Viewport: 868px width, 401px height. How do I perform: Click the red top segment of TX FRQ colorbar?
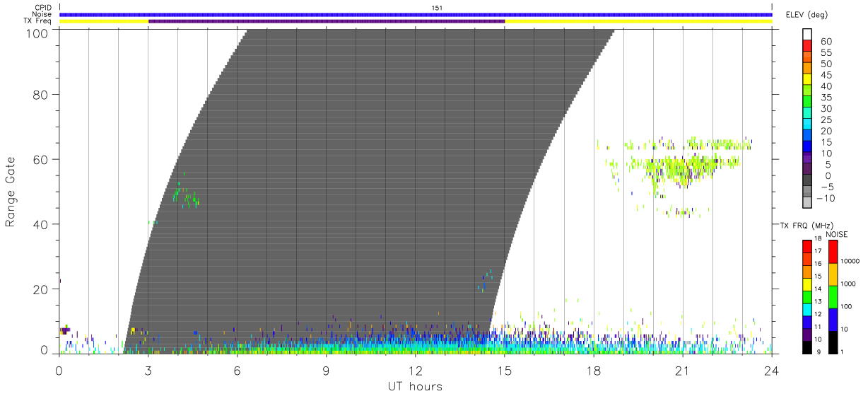pos(807,247)
